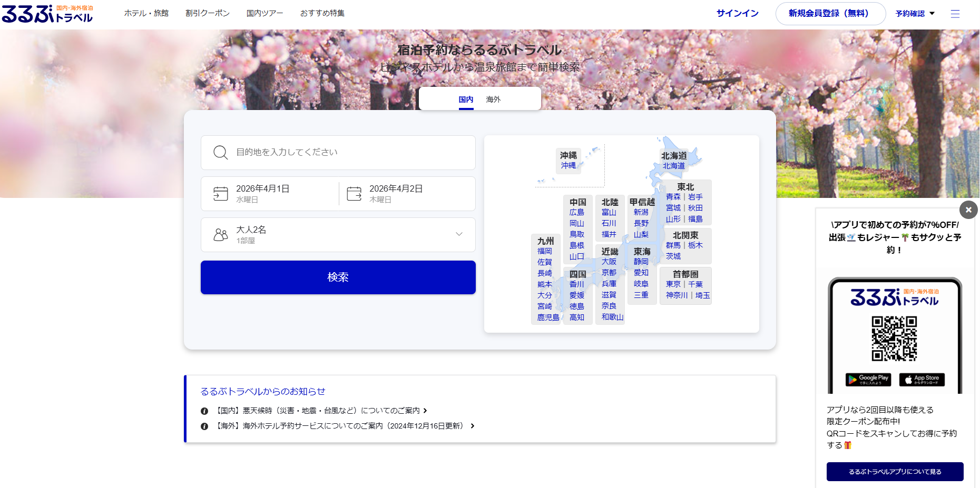This screenshot has height=488, width=980.
Task: Click the Google Play badge
Action: click(868, 380)
